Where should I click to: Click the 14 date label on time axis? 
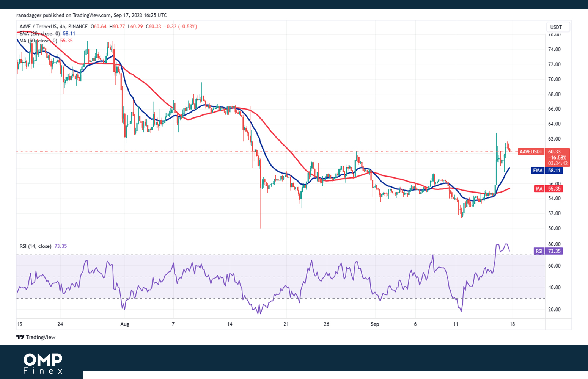click(x=230, y=324)
